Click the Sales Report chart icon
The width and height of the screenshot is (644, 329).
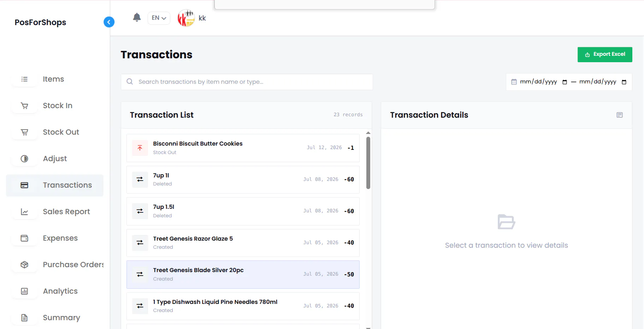click(x=24, y=212)
